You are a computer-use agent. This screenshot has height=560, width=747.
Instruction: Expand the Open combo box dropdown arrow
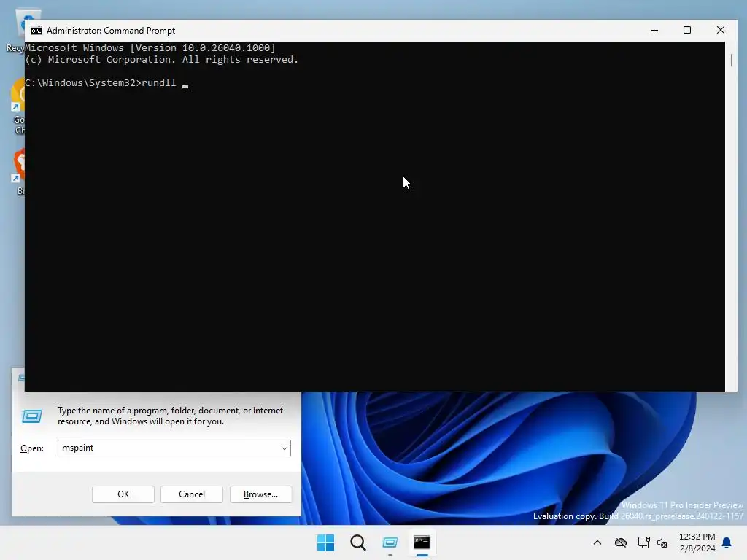[x=284, y=448]
